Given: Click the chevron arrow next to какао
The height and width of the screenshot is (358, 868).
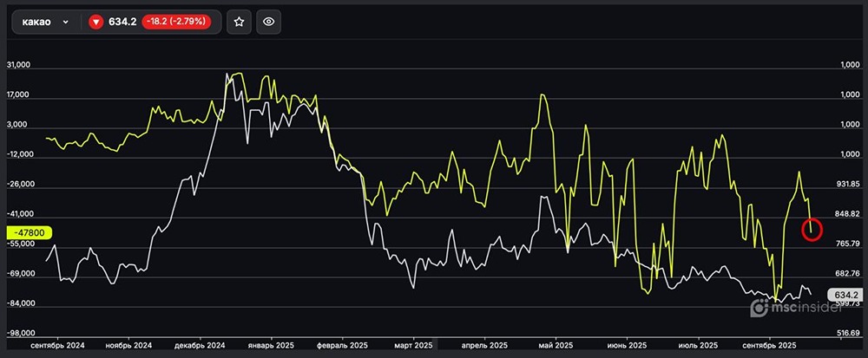Looking at the screenshot, I should pyautogui.click(x=66, y=23).
